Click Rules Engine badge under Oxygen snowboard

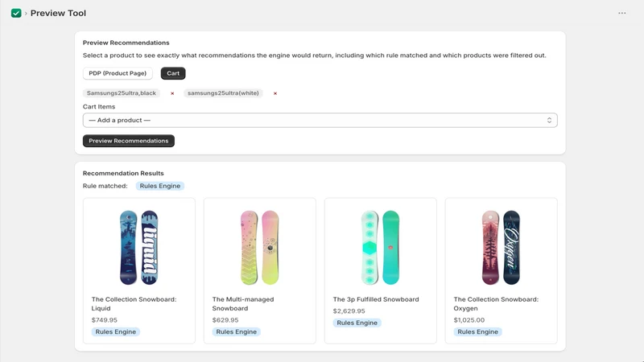(477, 331)
